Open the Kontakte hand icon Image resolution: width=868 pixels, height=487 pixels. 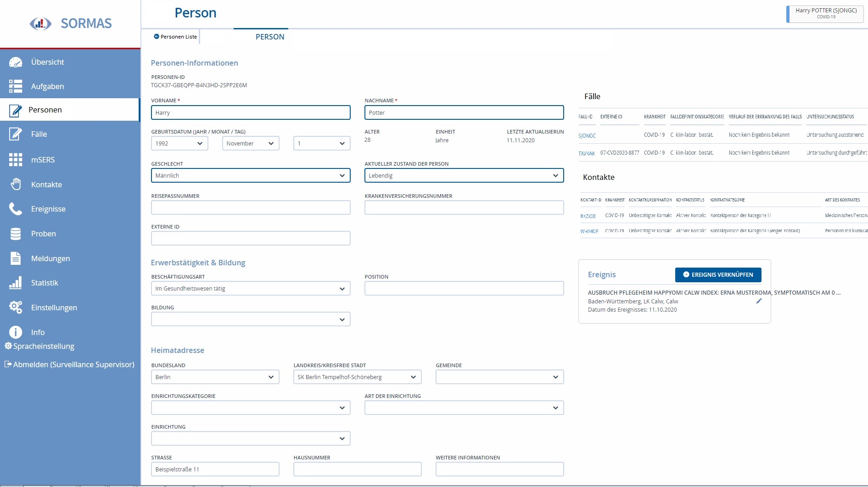coord(16,184)
